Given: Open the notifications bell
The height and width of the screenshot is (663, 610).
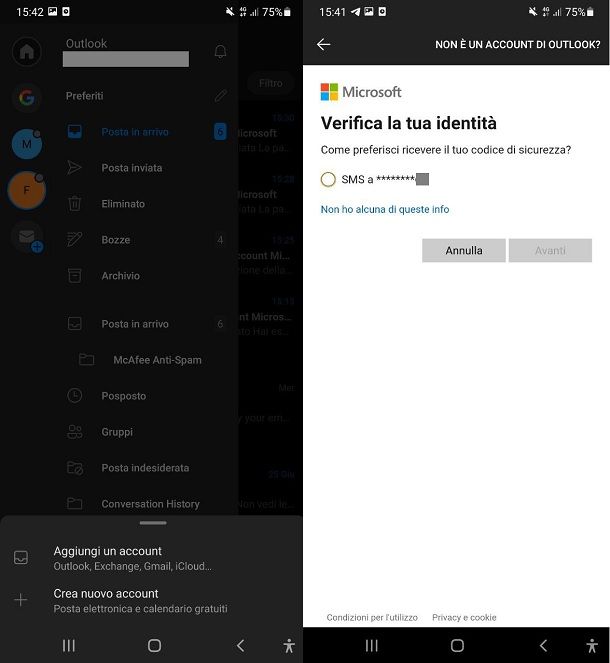Looking at the screenshot, I should tap(220, 52).
